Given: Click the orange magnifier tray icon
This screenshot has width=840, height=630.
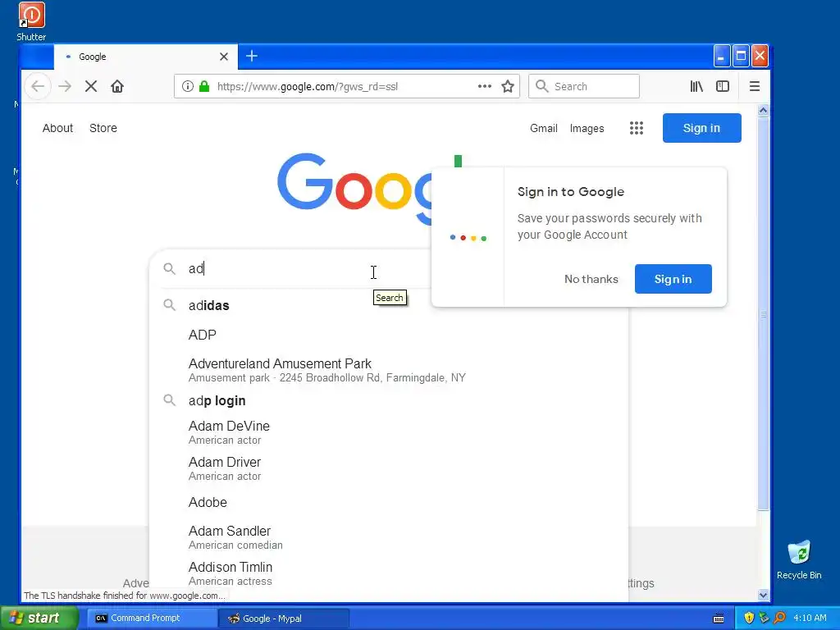Looking at the screenshot, I should tap(779, 618).
